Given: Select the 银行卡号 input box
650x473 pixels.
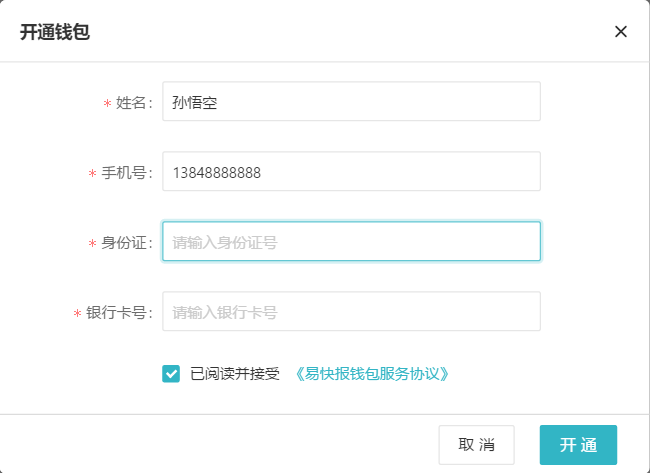Looking at the screenshot, I should (352, 311).
